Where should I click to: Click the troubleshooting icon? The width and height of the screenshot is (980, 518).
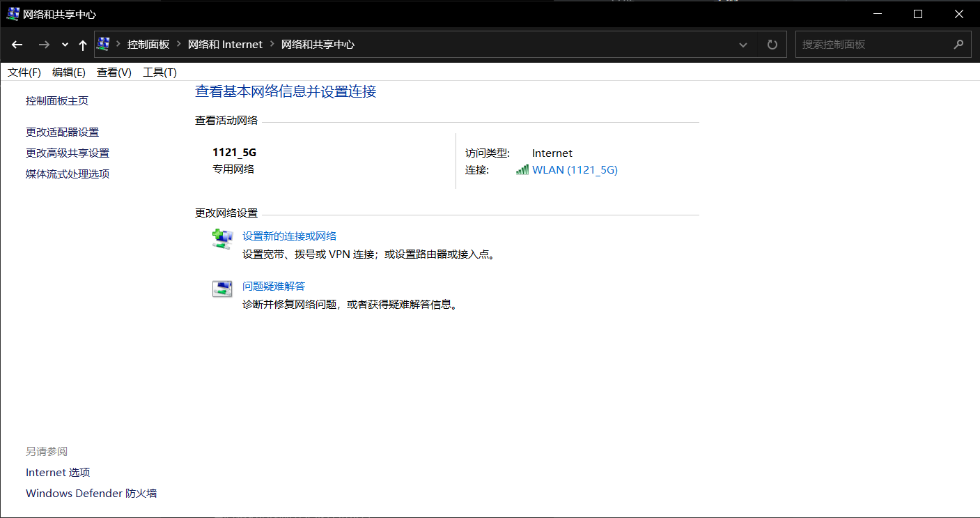pyautogui.click(x=221, y=289)
